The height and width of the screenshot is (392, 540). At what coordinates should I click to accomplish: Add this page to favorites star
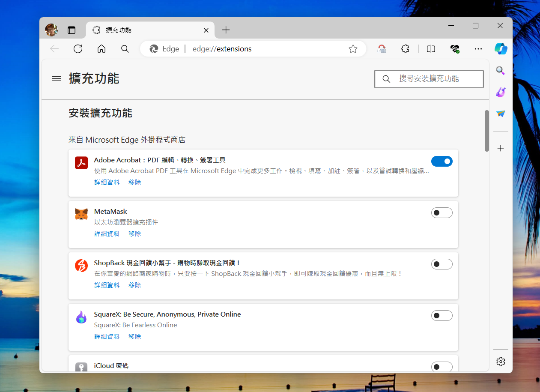[353, 49]
